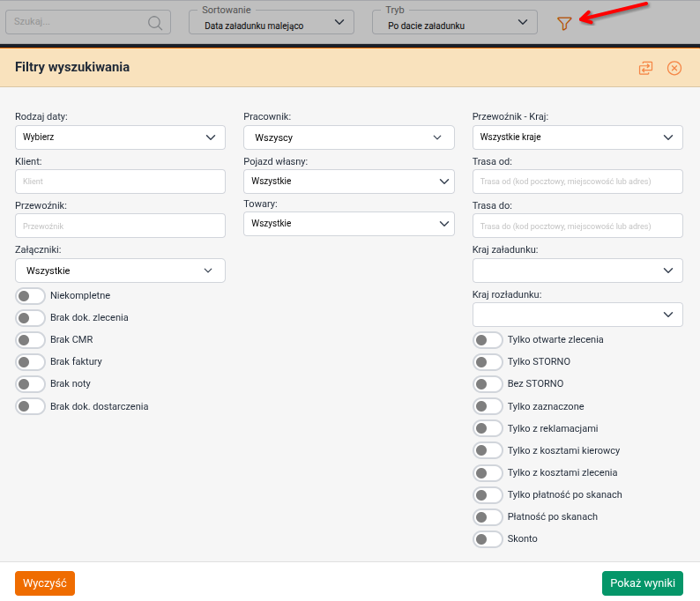Open the Rodzaj daty dropdown
Image resolution: width=700 pixels, height=601 pixels.
click(120, 137)
